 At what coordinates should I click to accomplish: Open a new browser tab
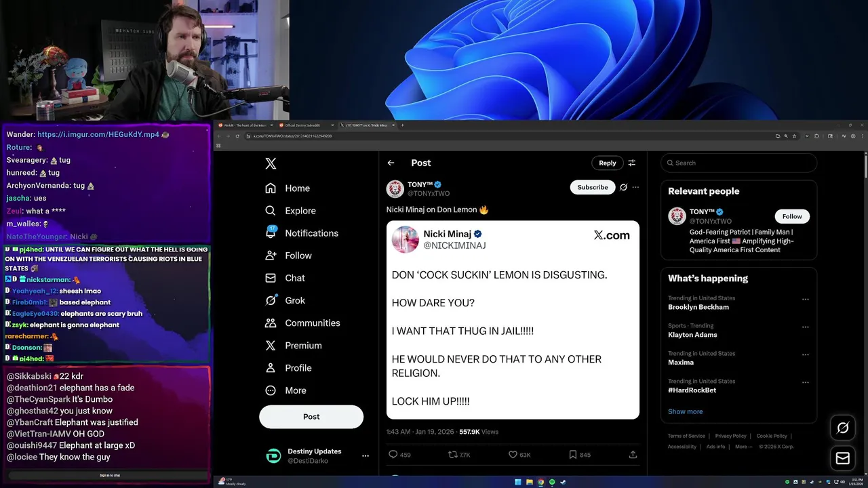[402, 125]
